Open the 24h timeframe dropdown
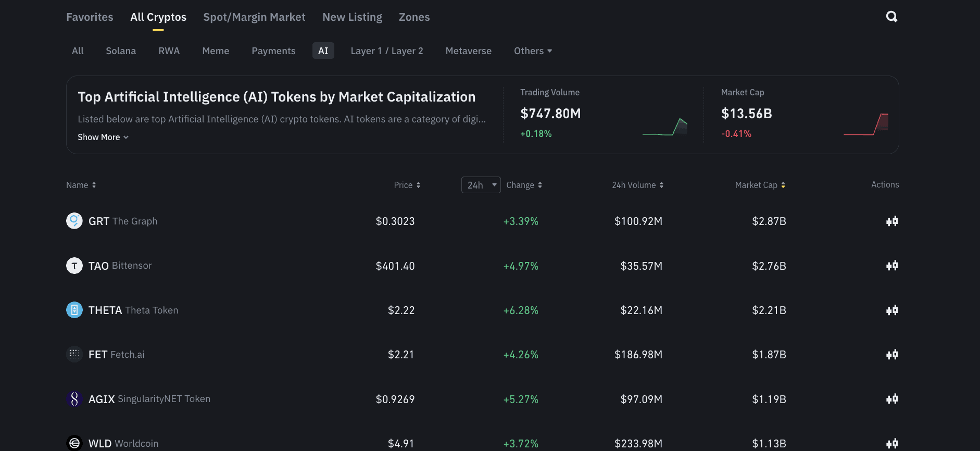Viewport: 980px width, 451px height. tap(481, 185)
